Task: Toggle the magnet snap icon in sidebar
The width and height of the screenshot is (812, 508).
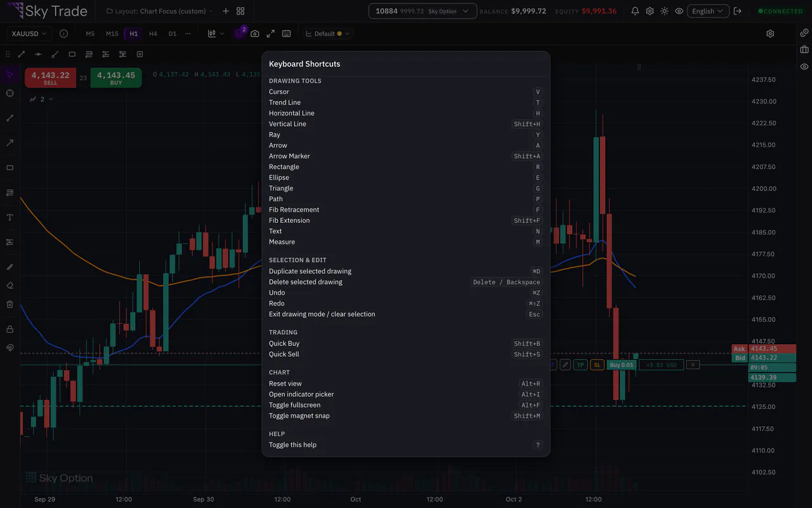Action: tap(10, 347)
